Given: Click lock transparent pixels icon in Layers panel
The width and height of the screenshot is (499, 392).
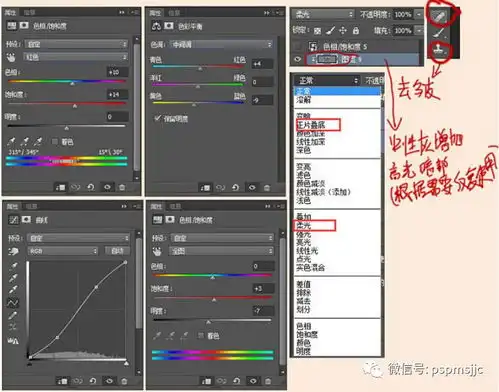Looking at the screenshot, I should [317, 31].
